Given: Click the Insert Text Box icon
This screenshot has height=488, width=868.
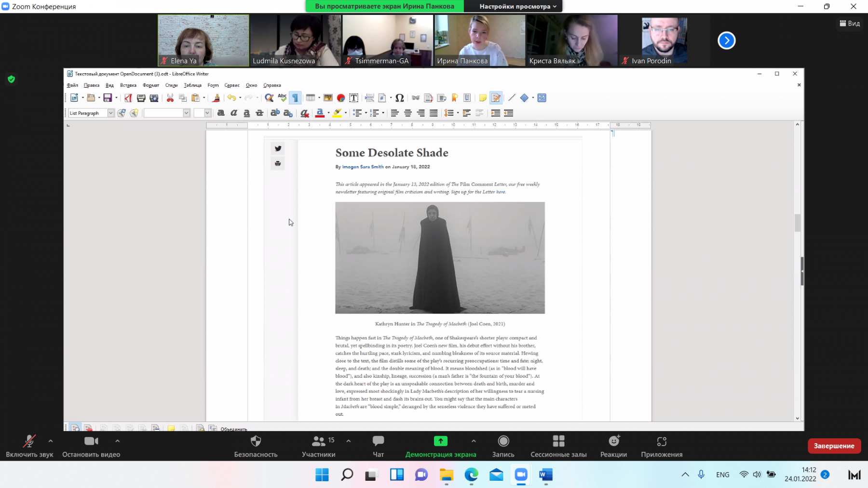Looking at the screenshot, I should click(353, 98).
